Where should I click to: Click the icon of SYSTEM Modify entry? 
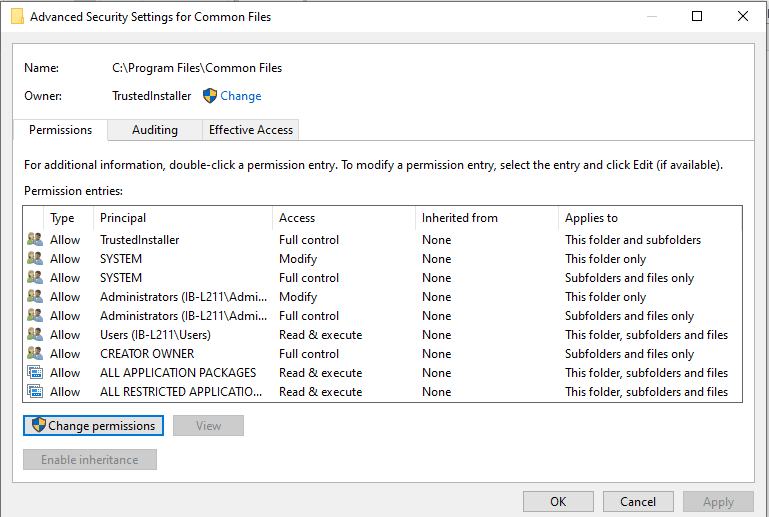pos(35,259)
